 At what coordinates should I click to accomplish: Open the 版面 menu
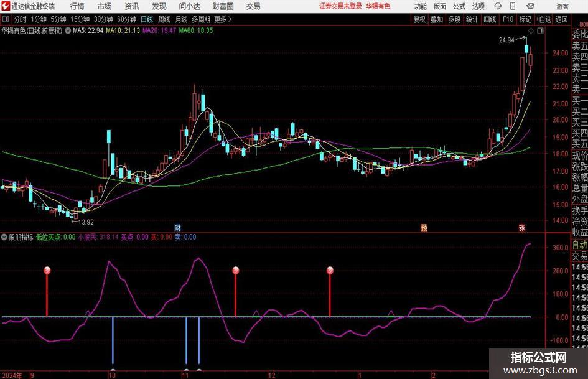pos(439,6)
